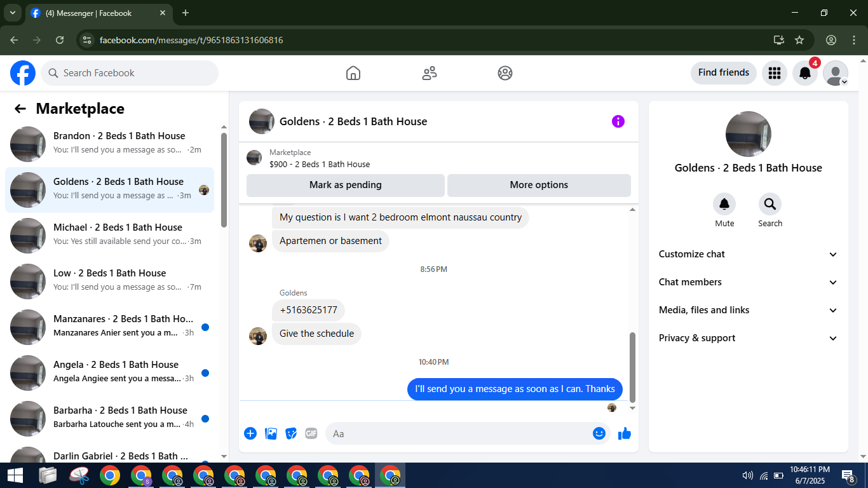Image resolution: width=868 pixels, height=488 pixels.
Task: Click the Mark as pending button
Action: tap(346, 185)
